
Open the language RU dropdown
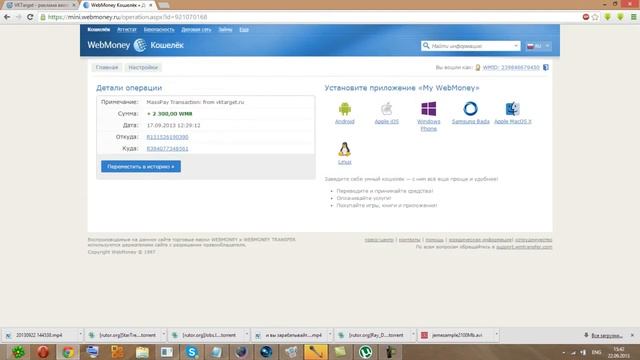(538, 46)
